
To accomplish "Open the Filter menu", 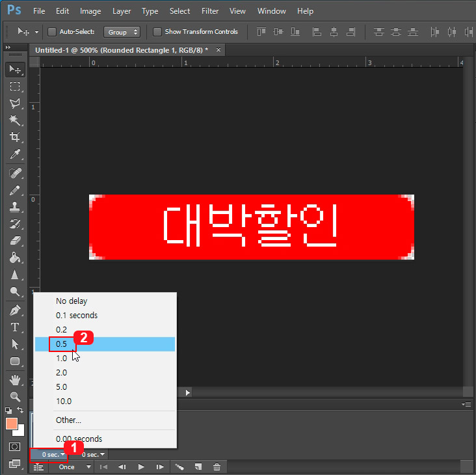I will click(x=210, y=11).
